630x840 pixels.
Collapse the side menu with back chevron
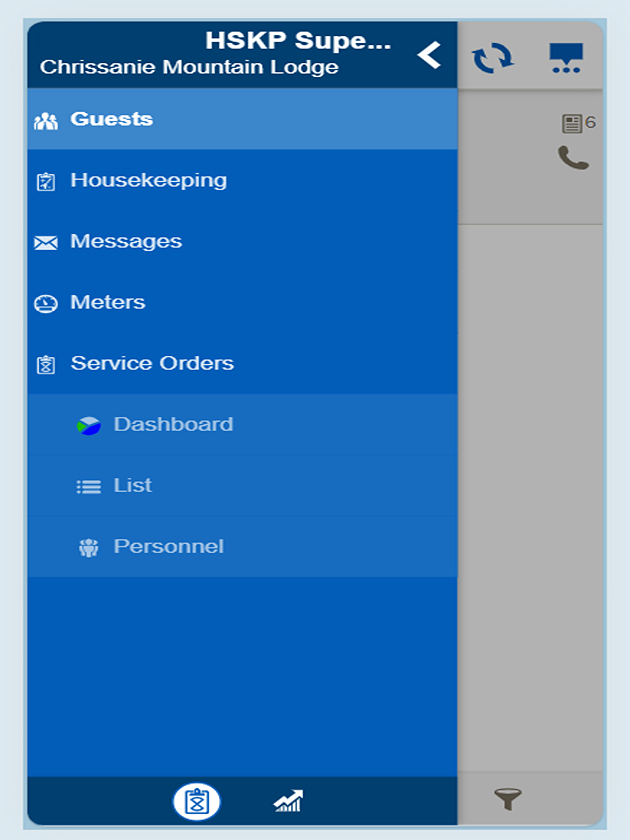click(429, 55)
